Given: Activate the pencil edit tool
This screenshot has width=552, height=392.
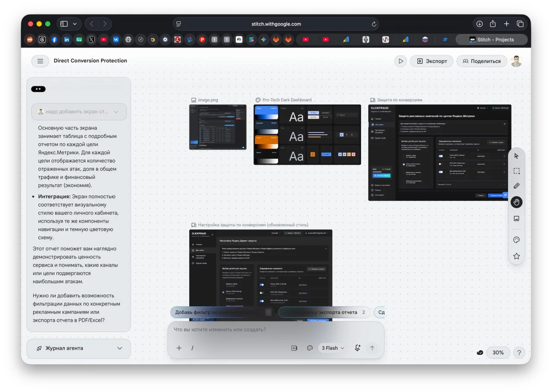Looking at the screenshot, I should click(x=516, y=186).
